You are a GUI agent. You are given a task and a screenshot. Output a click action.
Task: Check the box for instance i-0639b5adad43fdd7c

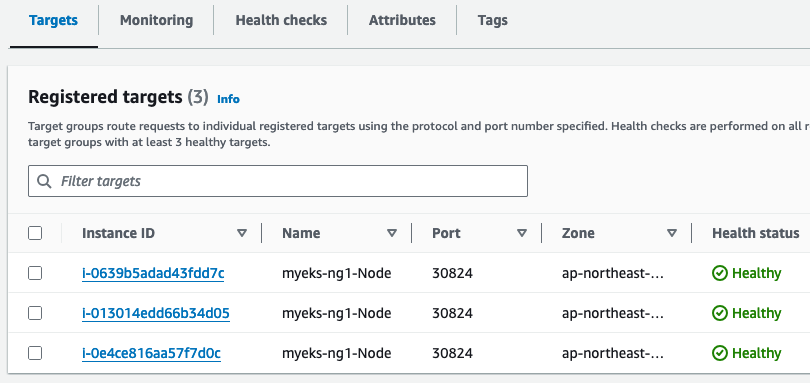(x=35, y=273)
